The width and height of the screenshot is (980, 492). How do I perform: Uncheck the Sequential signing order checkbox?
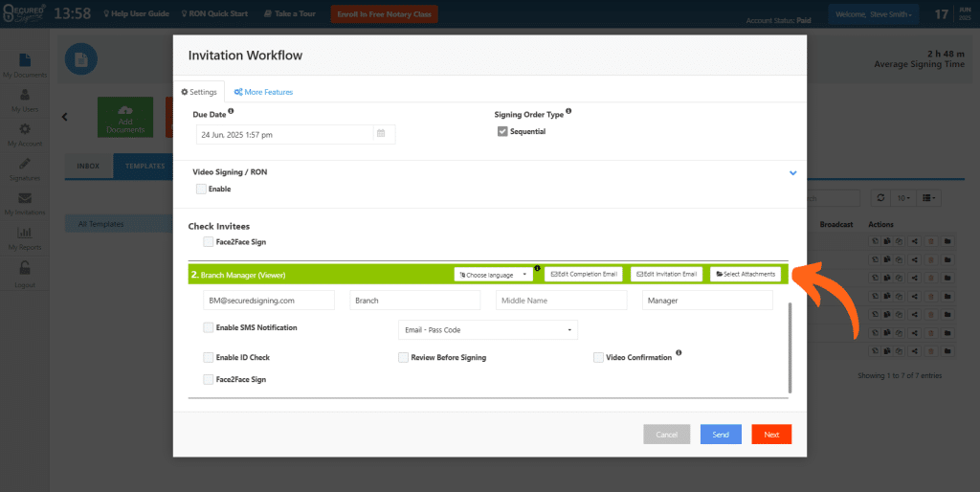(502, 131)
